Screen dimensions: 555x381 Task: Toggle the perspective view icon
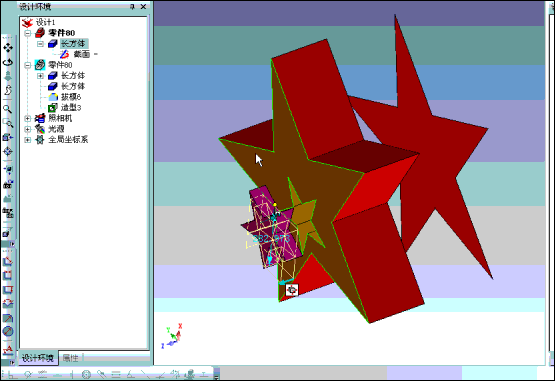pyautogui.click(x=8, y=198)
